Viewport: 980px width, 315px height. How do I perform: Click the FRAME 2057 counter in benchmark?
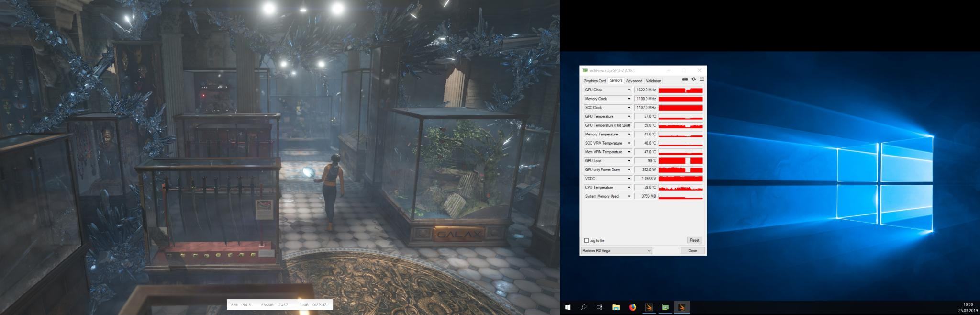(275, 305)
